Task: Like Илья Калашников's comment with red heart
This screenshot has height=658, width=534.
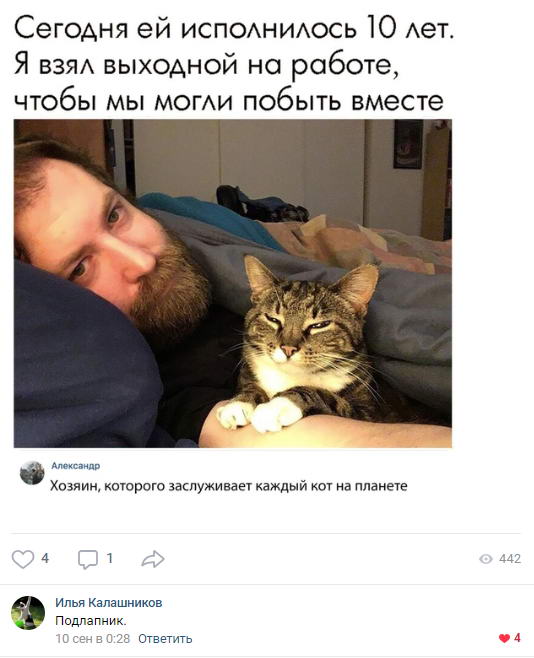Action: (x=504, y=638)
